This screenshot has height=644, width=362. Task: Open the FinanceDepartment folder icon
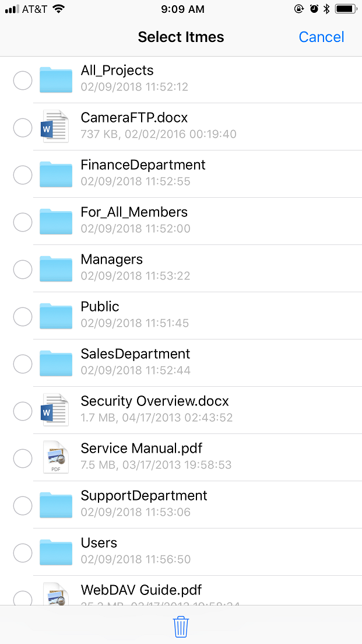56,174
